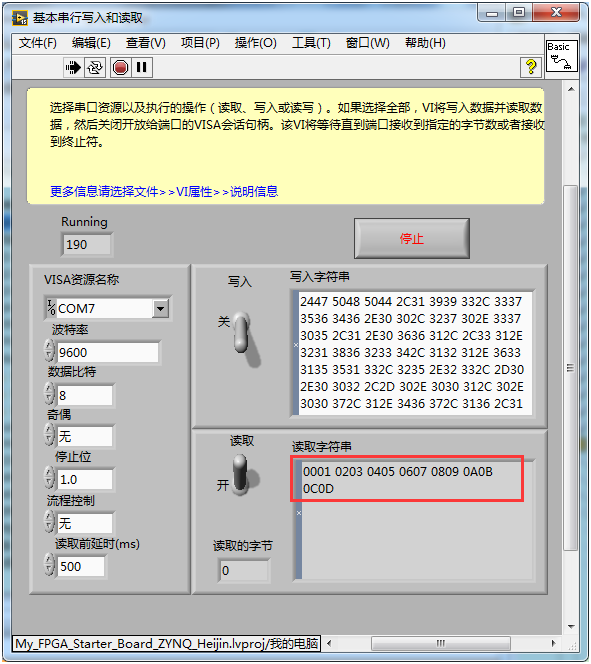Click the 读取前延时 500 input field
The image size is (591, 664).
(x=80, y=566)
